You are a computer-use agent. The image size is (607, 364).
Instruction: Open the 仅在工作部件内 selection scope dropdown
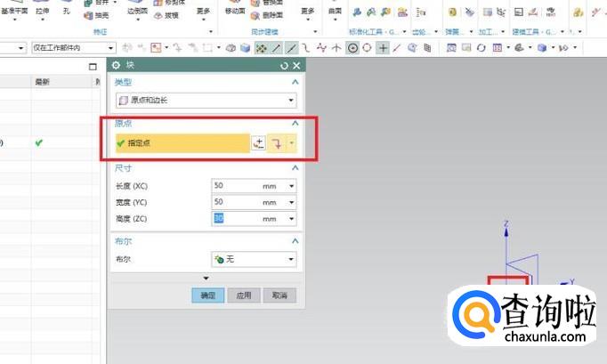[x=74, y=48]
